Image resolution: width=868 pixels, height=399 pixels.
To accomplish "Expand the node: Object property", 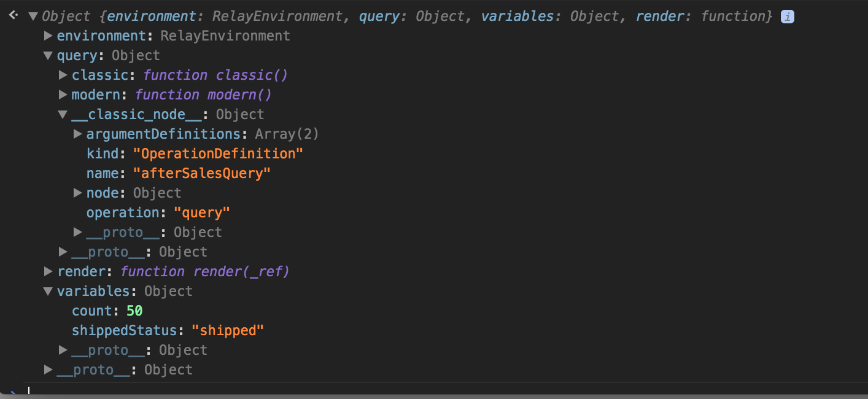I will (77, 193).
